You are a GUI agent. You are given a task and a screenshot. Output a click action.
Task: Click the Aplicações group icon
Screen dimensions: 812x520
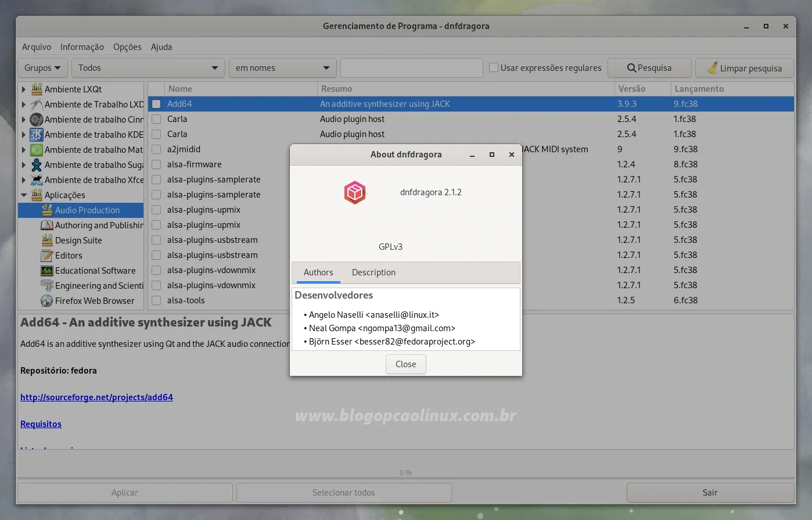37,195
